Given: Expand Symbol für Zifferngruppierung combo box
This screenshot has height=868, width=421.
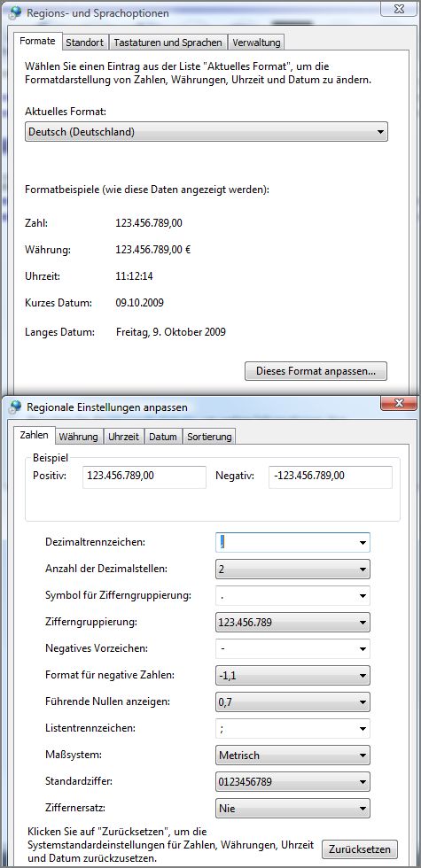Looking at the screenshot, I should point(292,595).
